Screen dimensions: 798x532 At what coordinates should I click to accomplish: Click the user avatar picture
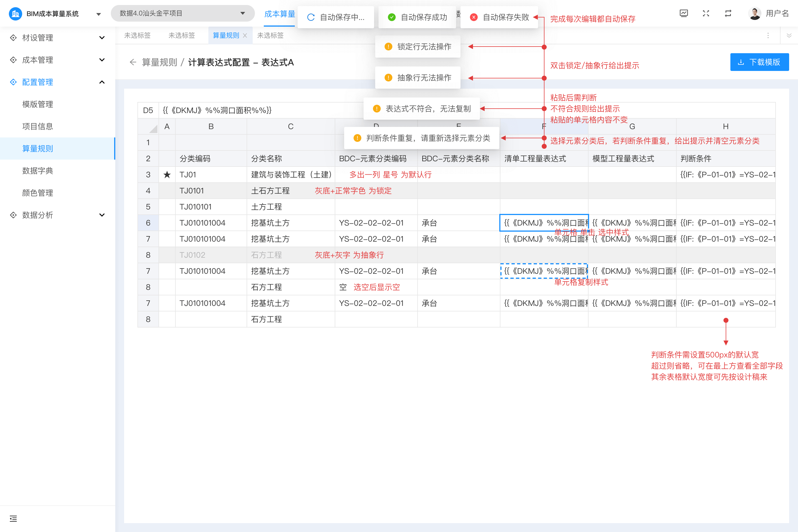point(754,13)
